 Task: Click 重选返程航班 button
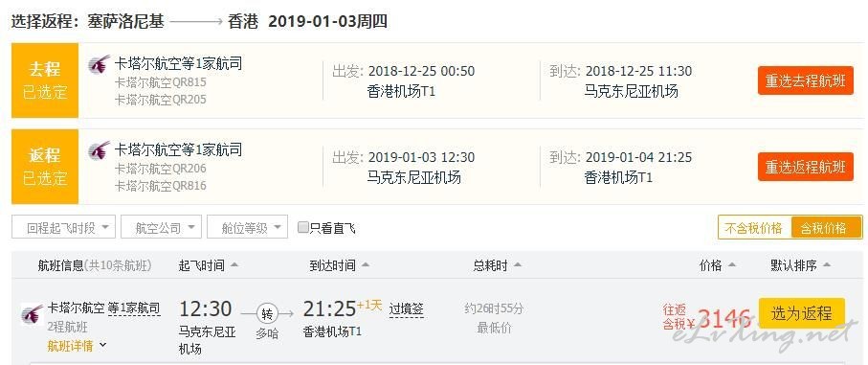pos(806,167)
